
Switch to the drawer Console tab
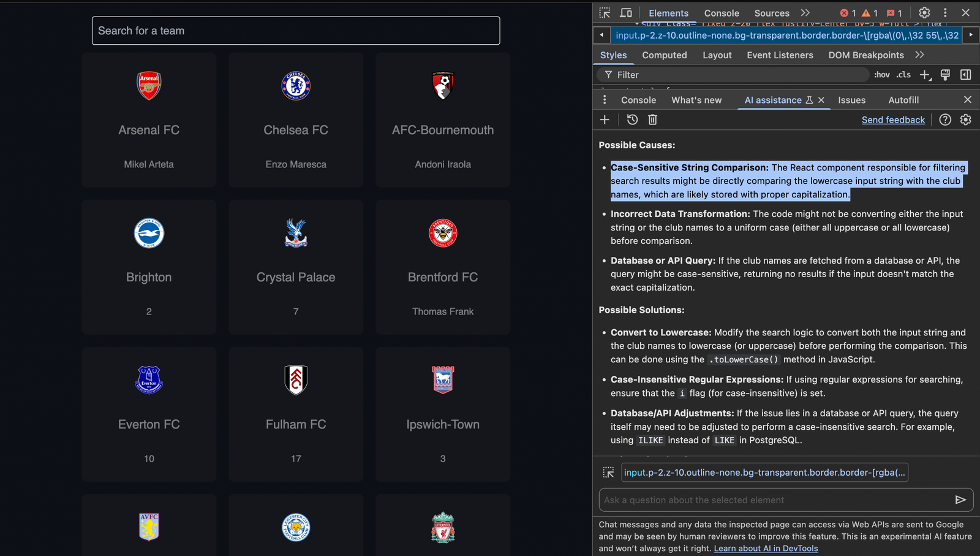click(638, 100)
